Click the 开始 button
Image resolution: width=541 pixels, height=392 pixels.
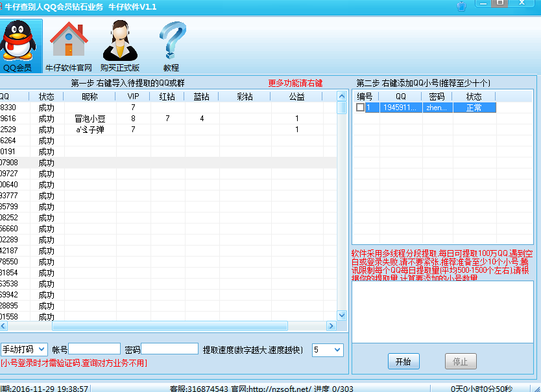coord(403,362)
